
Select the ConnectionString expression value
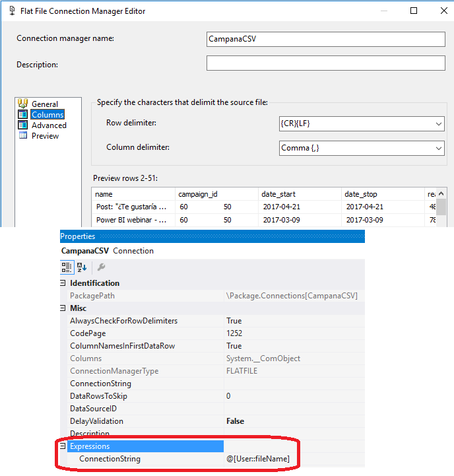[x=258, y=459]
